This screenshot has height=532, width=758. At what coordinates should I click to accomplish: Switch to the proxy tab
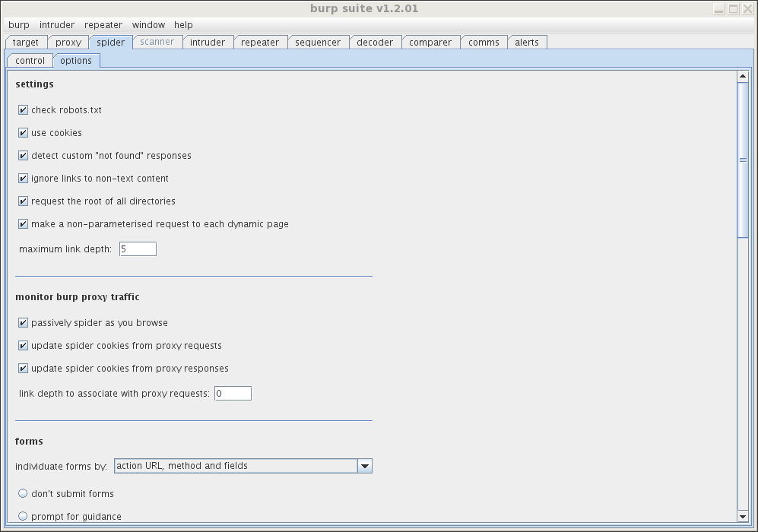(68, 43)
